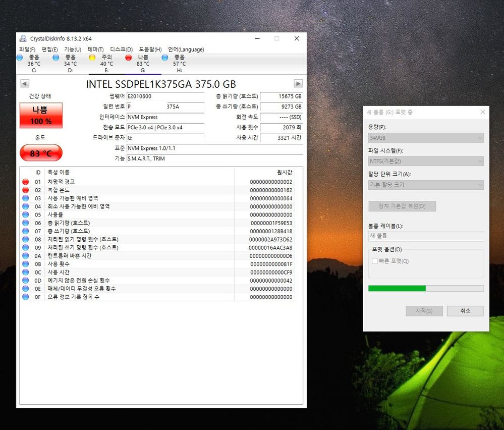Click the 전송 모드 PCIe 3.0 x4 field

point(165,127)
